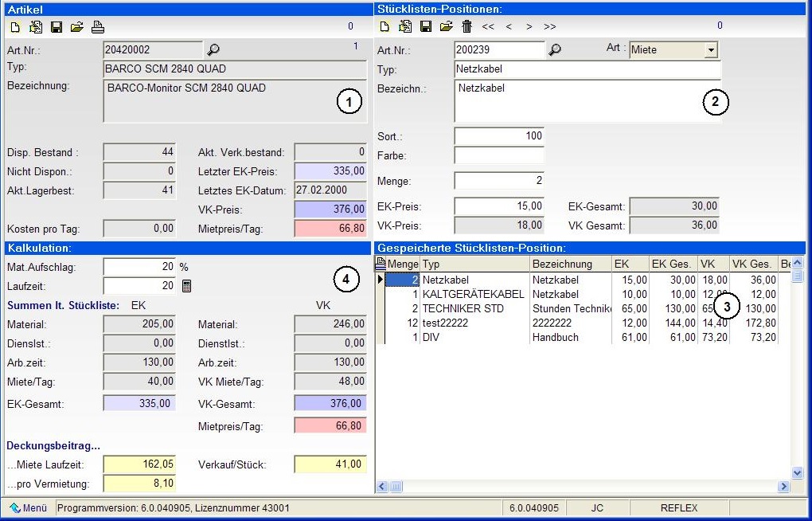Click the horizontal scrollbar right arrow in list
Image resolution: width=812 pixels, height=521 pixels.
click(783, 486)
